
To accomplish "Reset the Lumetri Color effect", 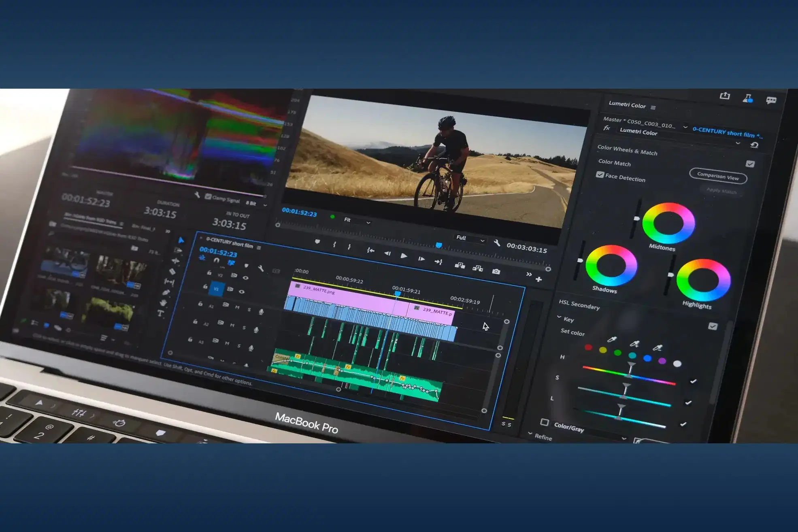I will 754,145.
